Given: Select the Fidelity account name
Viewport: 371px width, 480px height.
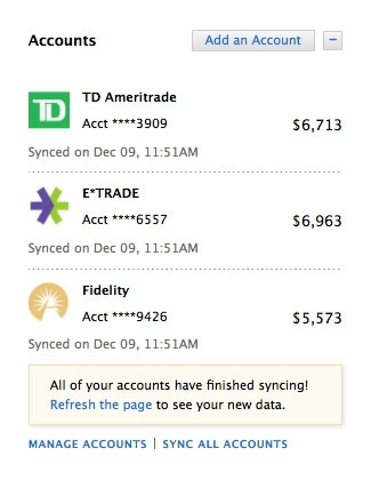Looking at the screenshot, I should coord(106,290).
